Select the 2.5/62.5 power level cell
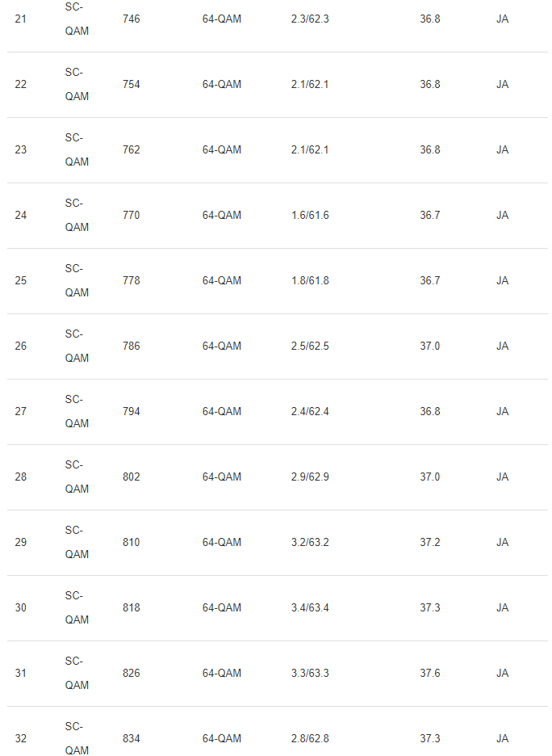This screenshot has width=552, height=756. click(310, 346)
